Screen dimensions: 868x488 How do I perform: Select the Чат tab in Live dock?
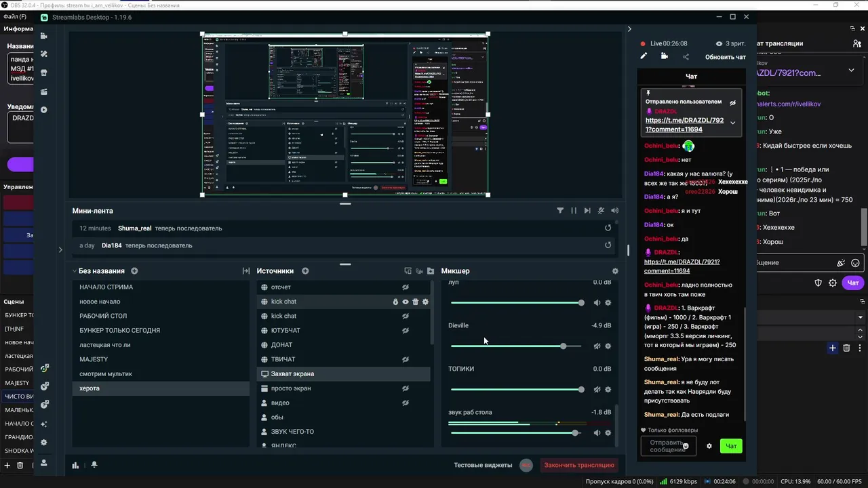(691, 77)
